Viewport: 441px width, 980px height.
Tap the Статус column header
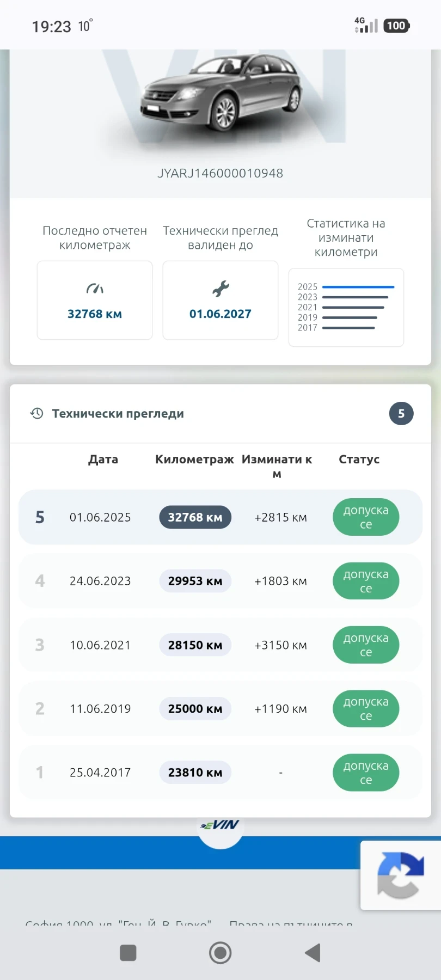pyautogui.click(x=359, y=459)
